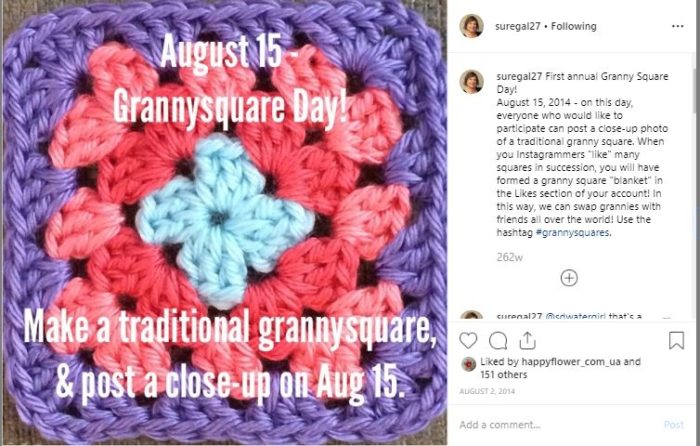View the happyflower_com_ua profile link
This screenshot has height=446, width=700.
click(x=571, y=362)
